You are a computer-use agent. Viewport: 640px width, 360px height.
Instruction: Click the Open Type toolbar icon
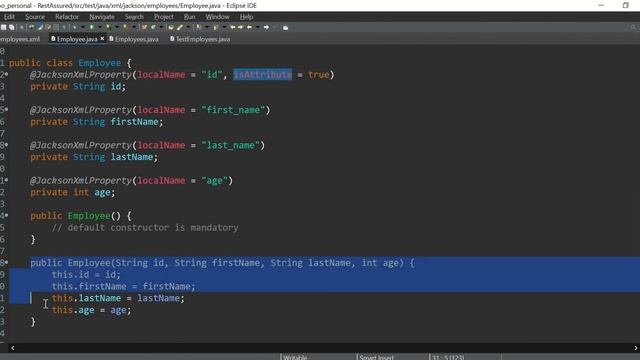[170, 27]
